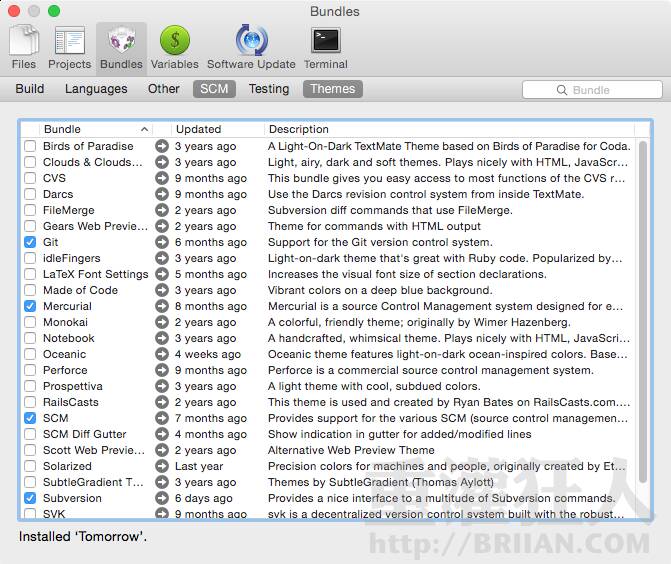Image resolution: width=671 pixels, height=564 pixels.
Task: Toggle sort order on Bundle column arrow
Action: click(x=145, y=129)
